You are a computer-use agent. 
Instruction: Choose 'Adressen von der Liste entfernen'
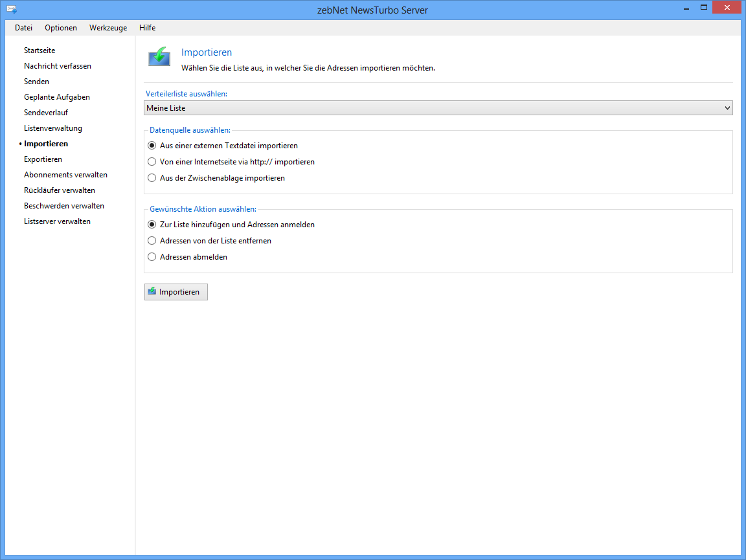click(x=152, y=241)
